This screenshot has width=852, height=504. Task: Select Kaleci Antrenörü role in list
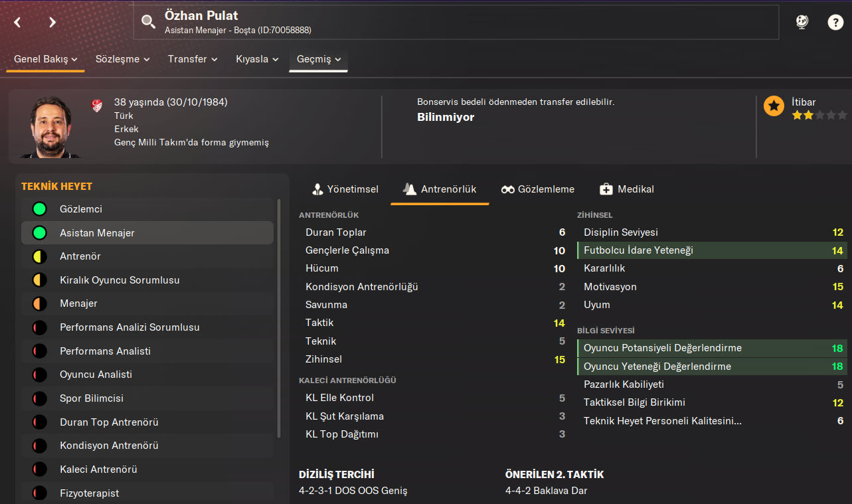point(98,469)
